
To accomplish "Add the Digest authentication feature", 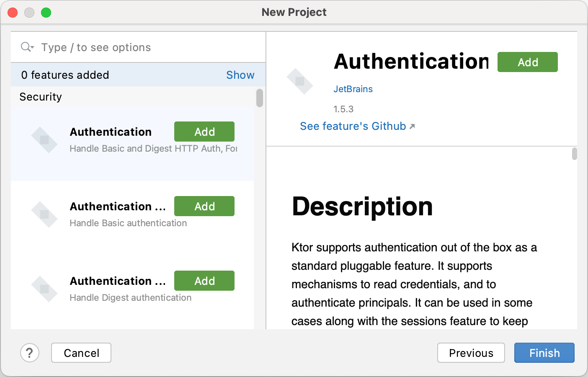I will click(204, 281).
